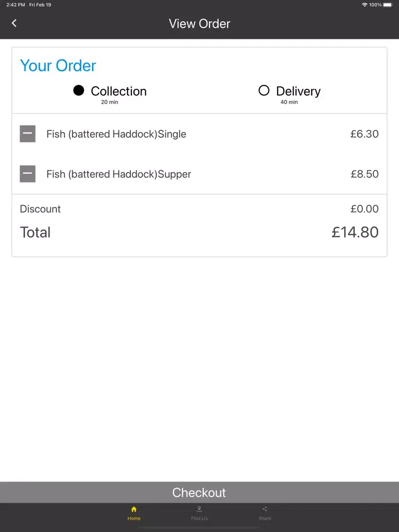Remove Fish (battered Haddock) Single item
399x532 pixels.
28,134
